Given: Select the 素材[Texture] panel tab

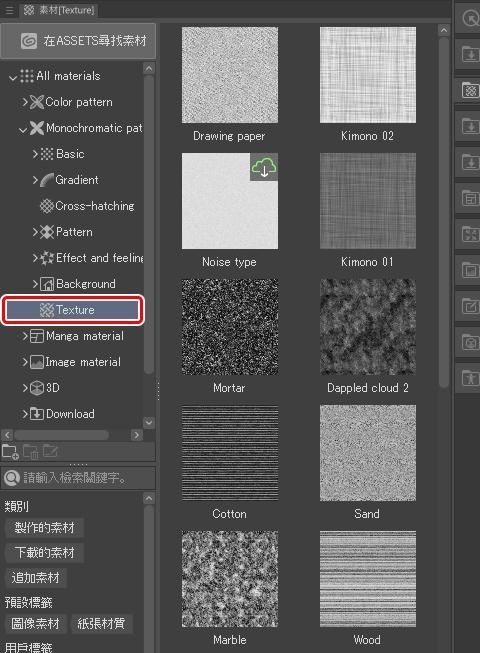Looking at the screenshot, I should click(x=59, y=10).
